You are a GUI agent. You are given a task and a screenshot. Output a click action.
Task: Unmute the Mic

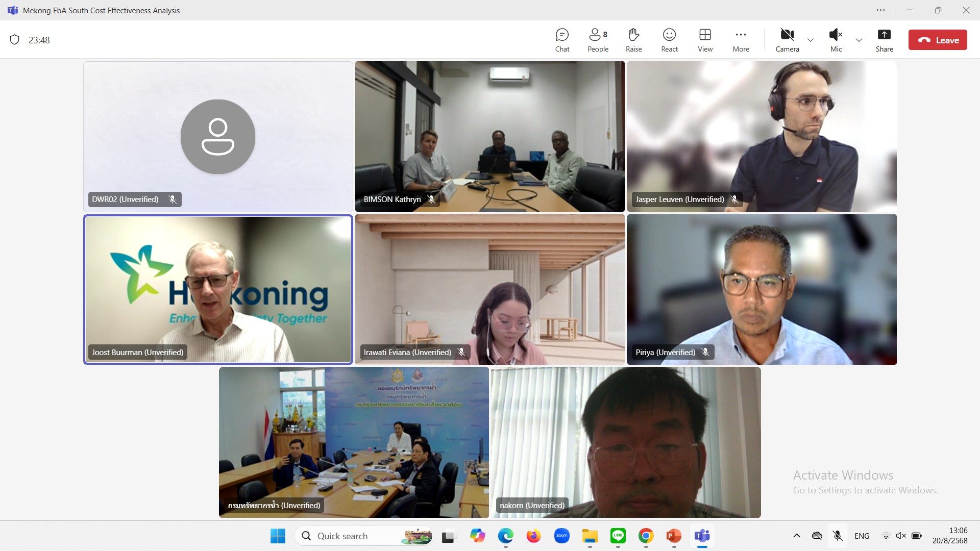836,40
